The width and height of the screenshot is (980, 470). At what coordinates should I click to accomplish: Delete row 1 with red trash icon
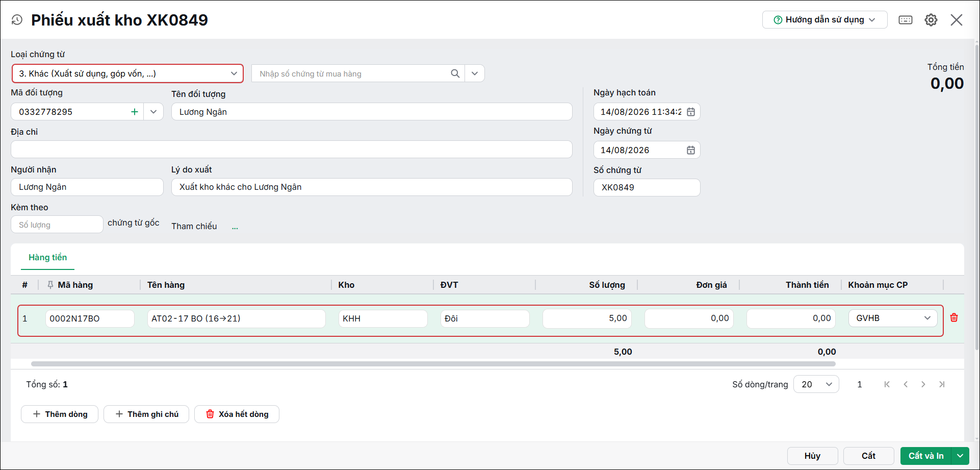[954, 317]
